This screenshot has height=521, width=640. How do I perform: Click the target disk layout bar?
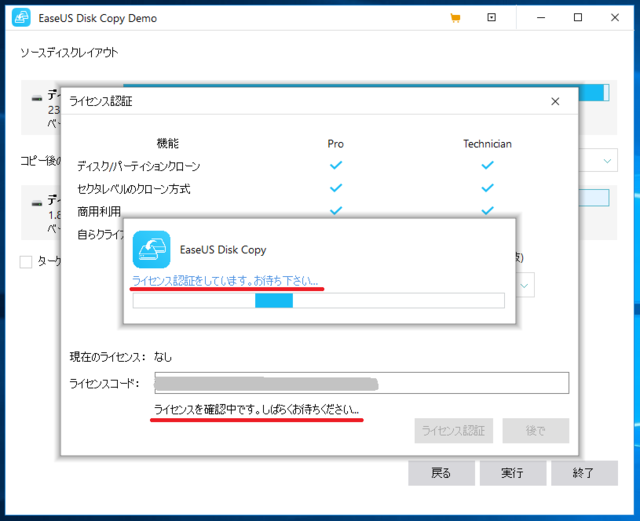[594, 198]
